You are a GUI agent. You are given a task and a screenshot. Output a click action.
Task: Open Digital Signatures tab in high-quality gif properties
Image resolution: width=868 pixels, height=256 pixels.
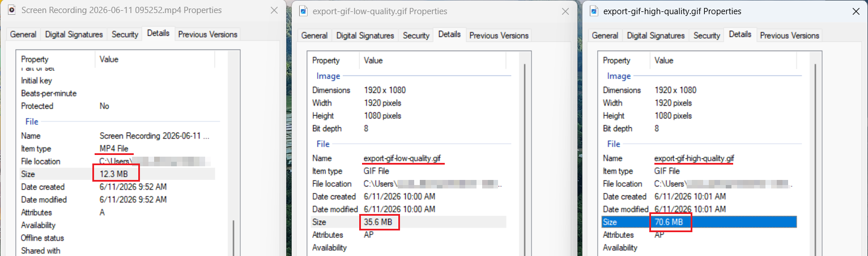656,35
